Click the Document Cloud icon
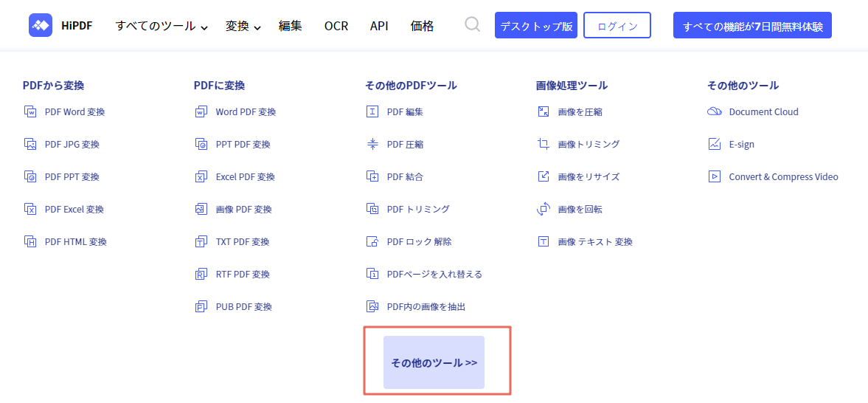Screen dimensions: 868x403 point(715,112)
